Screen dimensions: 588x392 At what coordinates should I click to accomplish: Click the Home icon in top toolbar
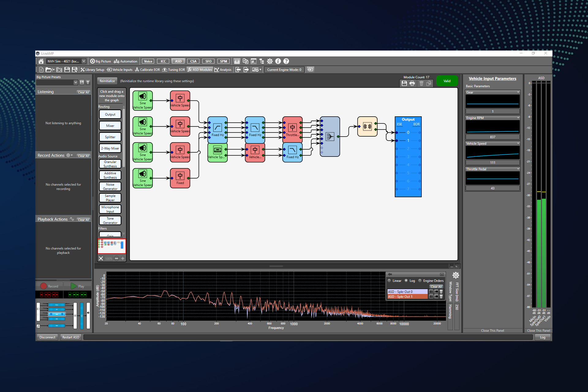click(x=41, y=61)
